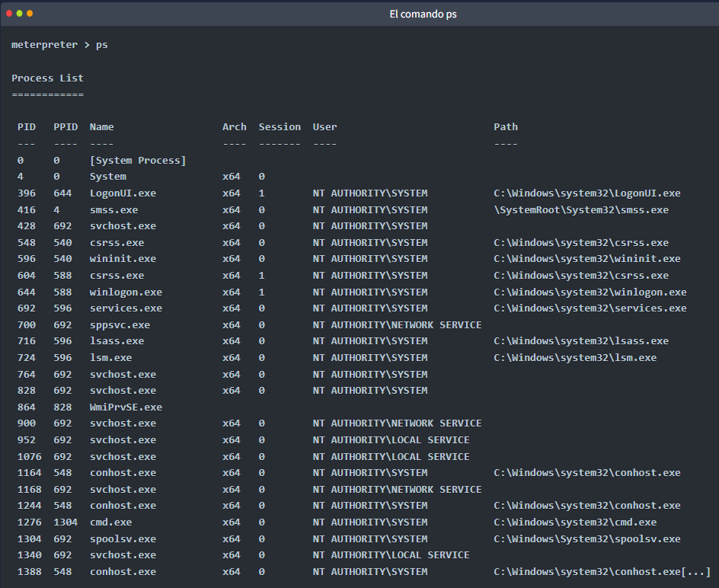The height and width of the screenshot is (588, 719).
Task: Select the process name 'spoolsv.exe'
Action: pyautogui.click(x=123, y=539)
